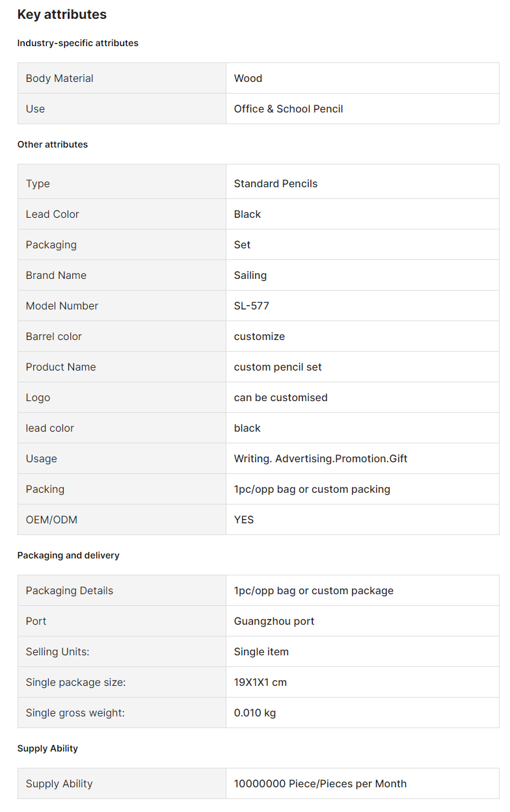510x812 pixels.
Task: Click the Packaging and delivery heading
Action: tap(68, 555)
